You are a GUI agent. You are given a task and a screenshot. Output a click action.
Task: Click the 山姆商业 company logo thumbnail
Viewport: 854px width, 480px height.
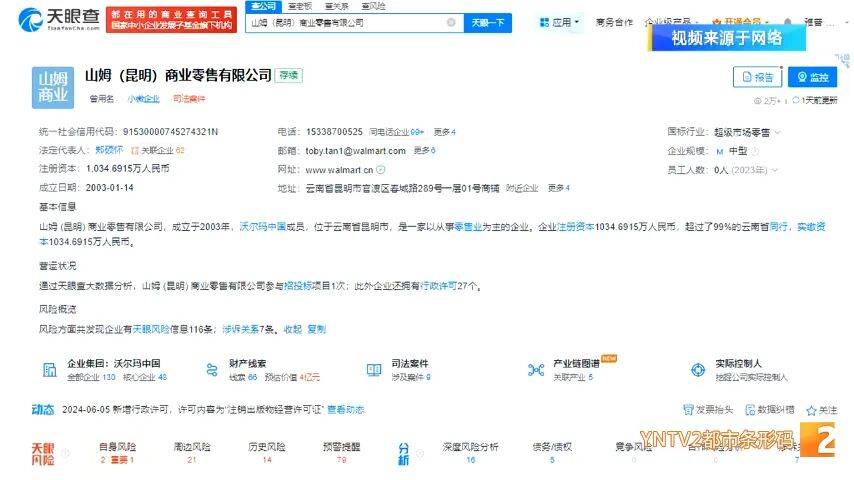[x=53, y=87]
